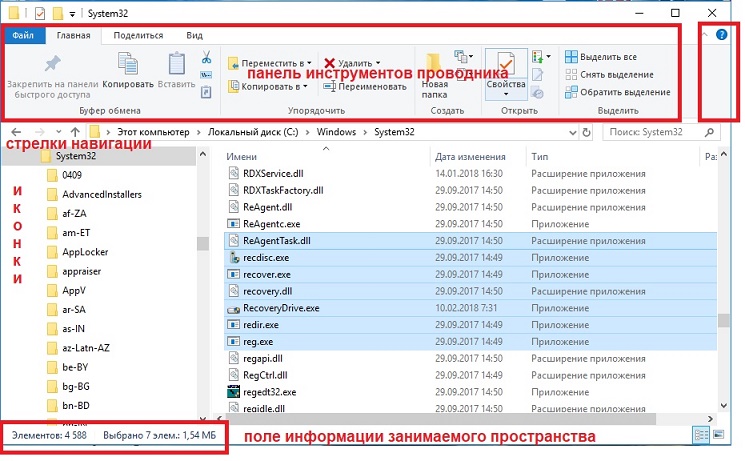Switch to the Вид tab

(194, 35)
